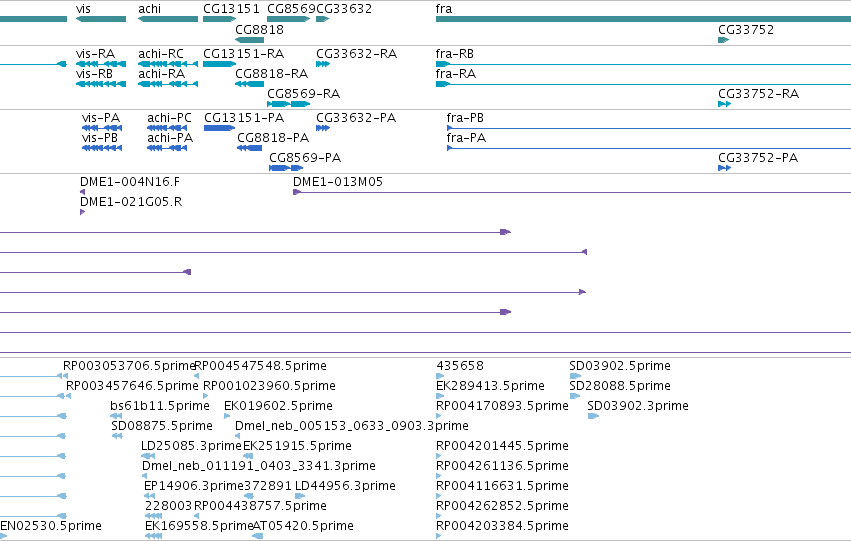
Task: Click protein CG33752-PA label
Action: pyautogui.click(x=758, y=158)
